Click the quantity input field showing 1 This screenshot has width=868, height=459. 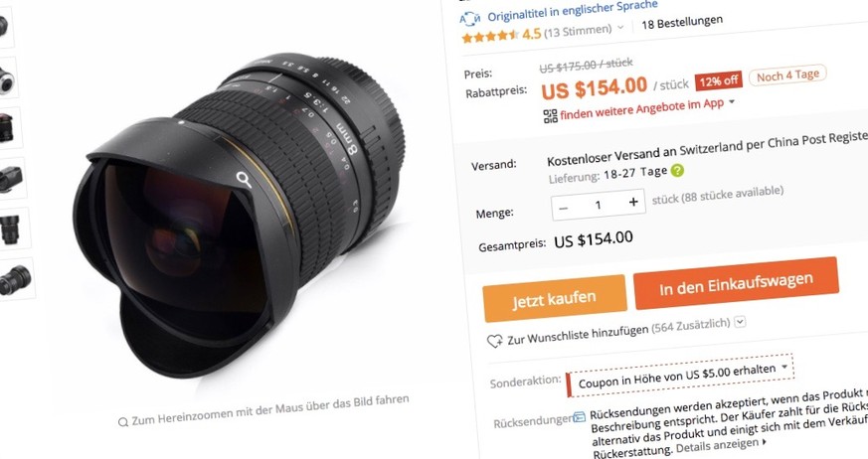[599, 206]
